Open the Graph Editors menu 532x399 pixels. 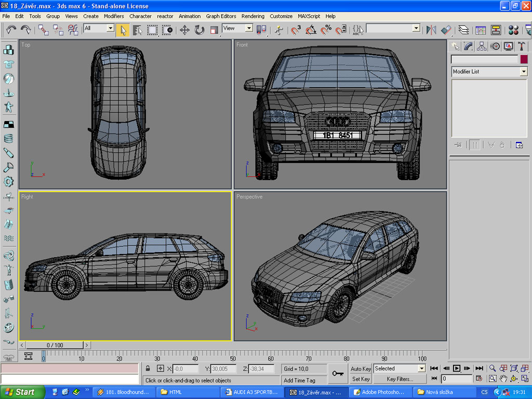[221, 16]
